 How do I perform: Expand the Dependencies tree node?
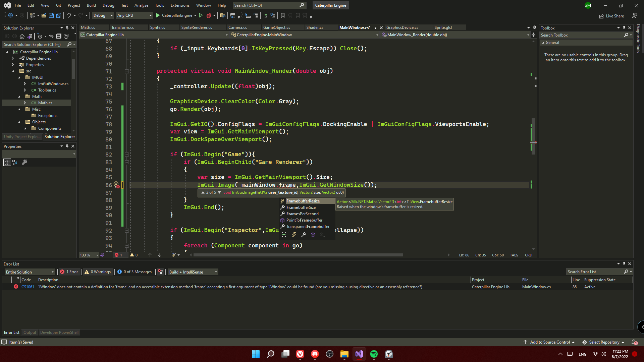point(13,58)
